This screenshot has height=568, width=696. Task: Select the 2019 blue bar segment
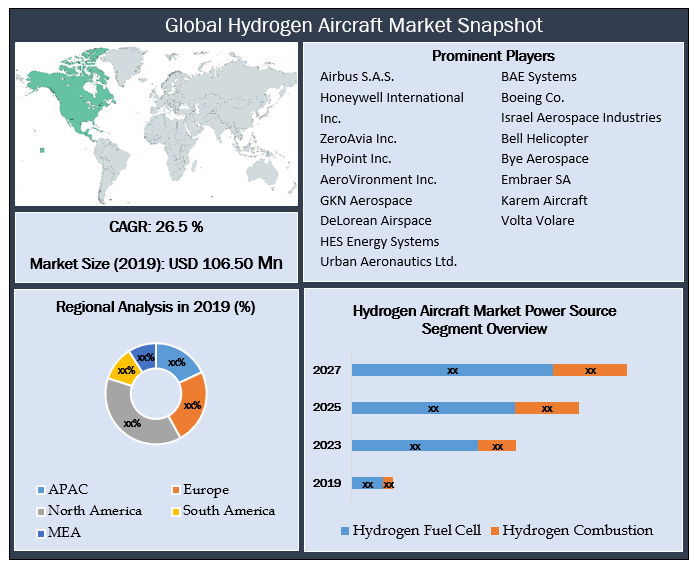click(x=367, y=484)
